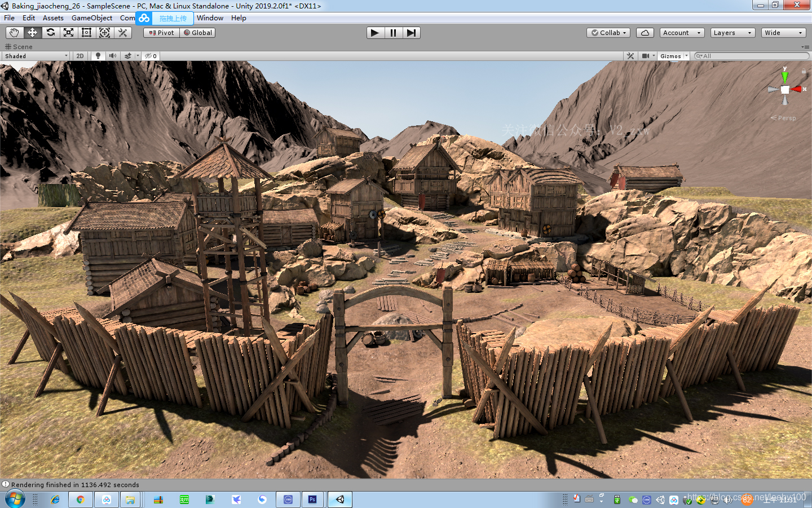The height and width of the screenshot is (508, 812).
Task: Expand scene camera dropdown arrow
Action: point(654,56)
